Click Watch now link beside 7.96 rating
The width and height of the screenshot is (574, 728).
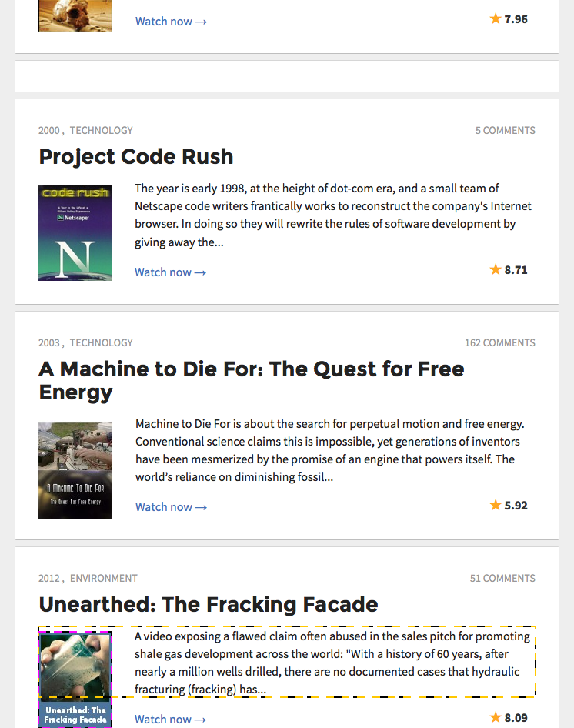pyautogui.click(x=171, y=22)
